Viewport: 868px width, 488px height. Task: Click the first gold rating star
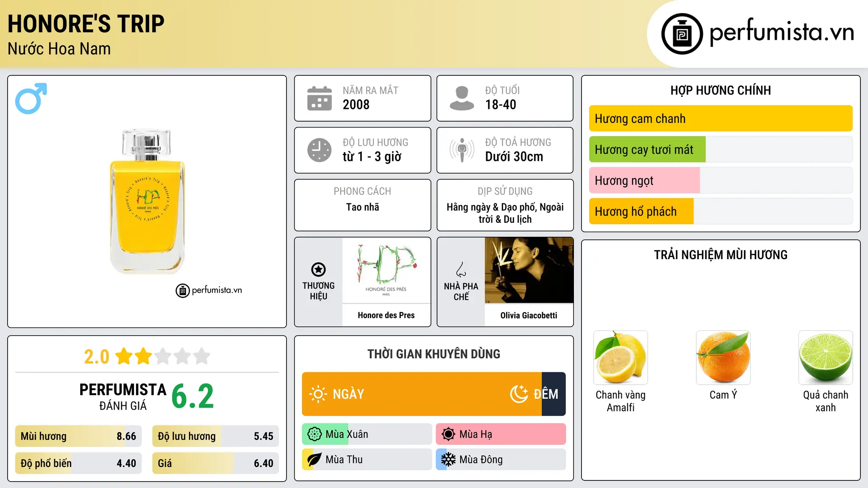click(124, 356)
